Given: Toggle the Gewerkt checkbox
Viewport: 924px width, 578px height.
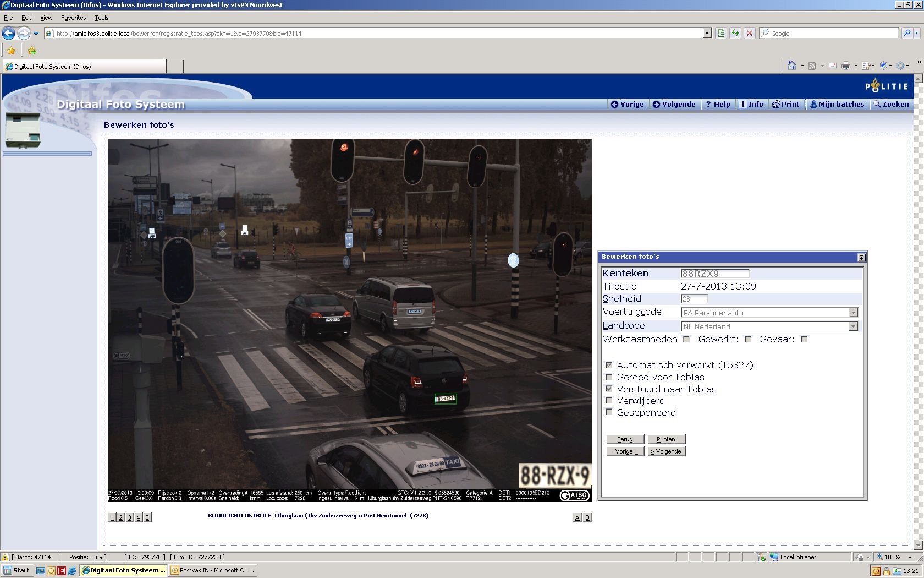Looking at the screenshot, I should click(x=748, y=339).
